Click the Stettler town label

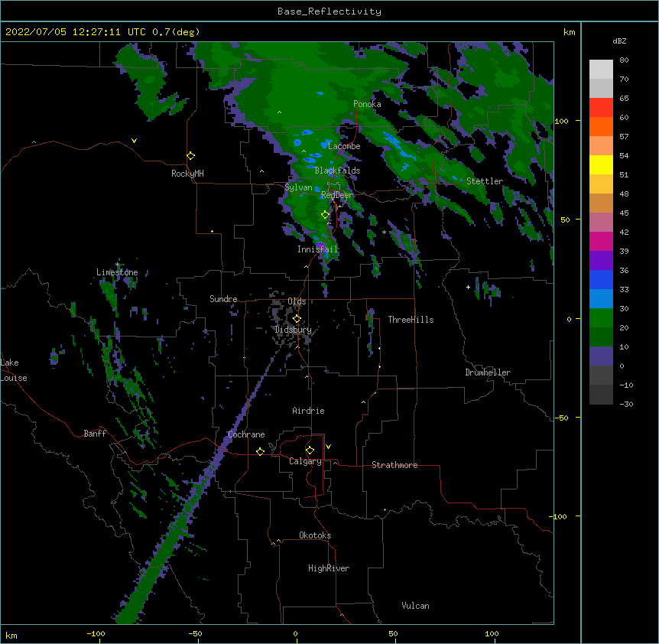click(485, 181)
